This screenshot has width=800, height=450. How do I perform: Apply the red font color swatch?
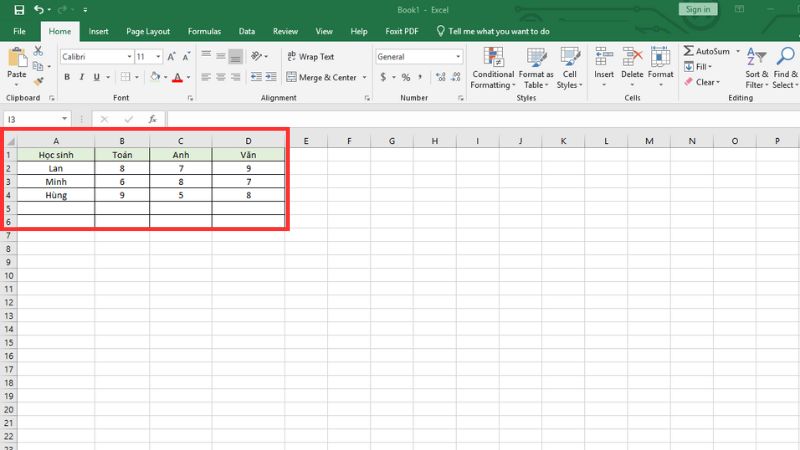(x=176, y=77)
